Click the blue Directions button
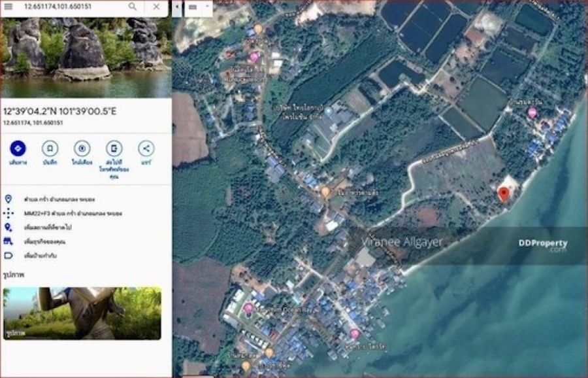588x378 pixels. point(18,148)
